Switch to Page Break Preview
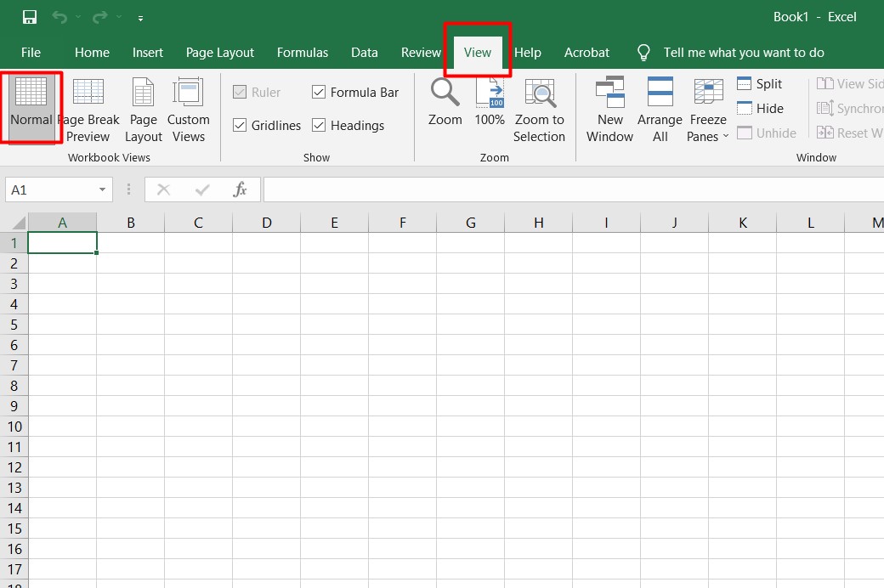 (x=88, y=110)
